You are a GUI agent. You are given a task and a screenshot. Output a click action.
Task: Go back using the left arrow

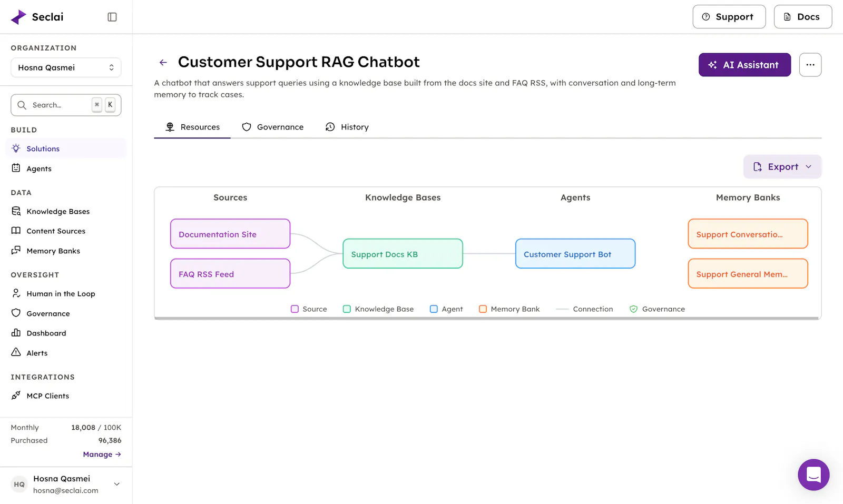point(163,62)
